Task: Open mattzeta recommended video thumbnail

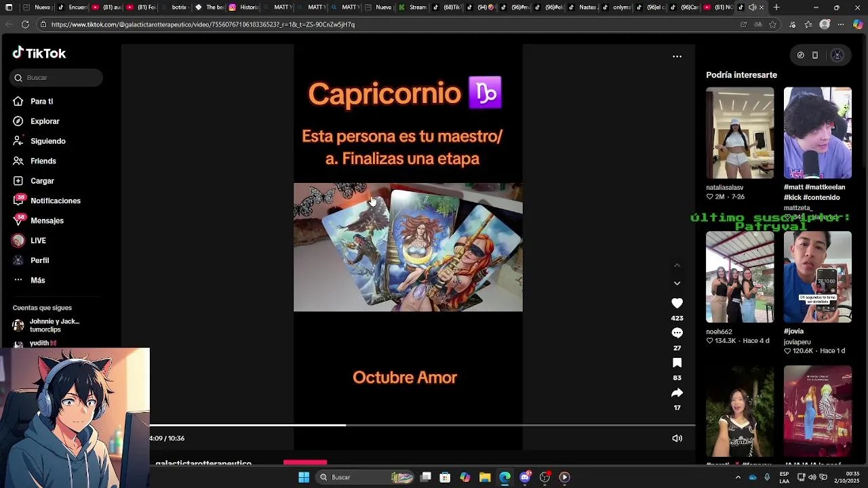Action: 818,133
